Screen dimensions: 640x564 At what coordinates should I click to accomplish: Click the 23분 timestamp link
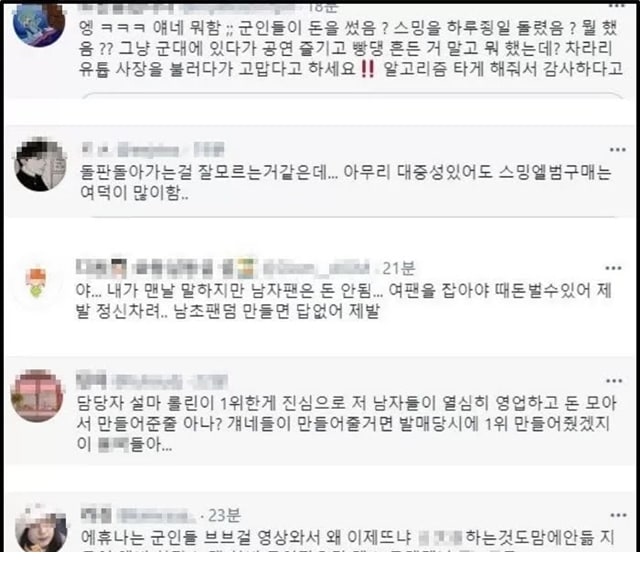click(x=224, y=515)
